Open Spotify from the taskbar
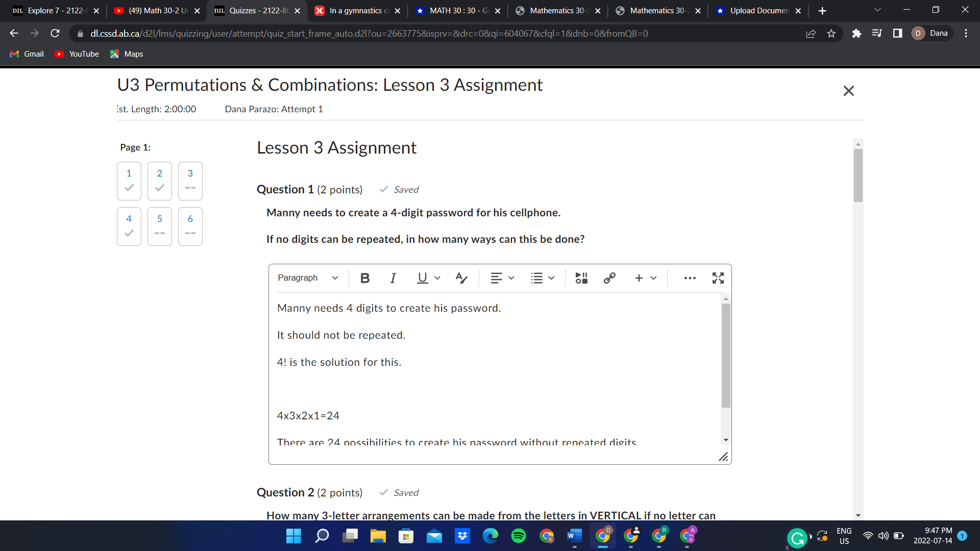Image resolution: width=980 pixels, height=551 pixels. tap(518, 536)
